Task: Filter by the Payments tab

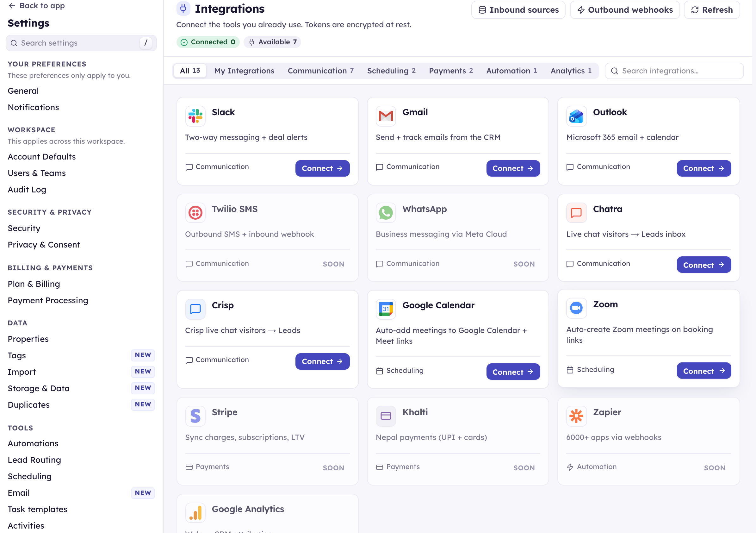Action: click(x=451, y=71)
